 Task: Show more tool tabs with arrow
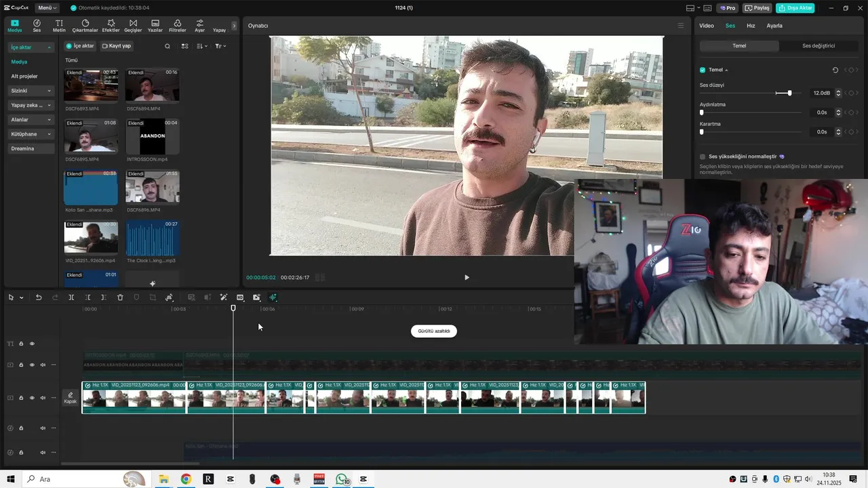tap(234, 26)
